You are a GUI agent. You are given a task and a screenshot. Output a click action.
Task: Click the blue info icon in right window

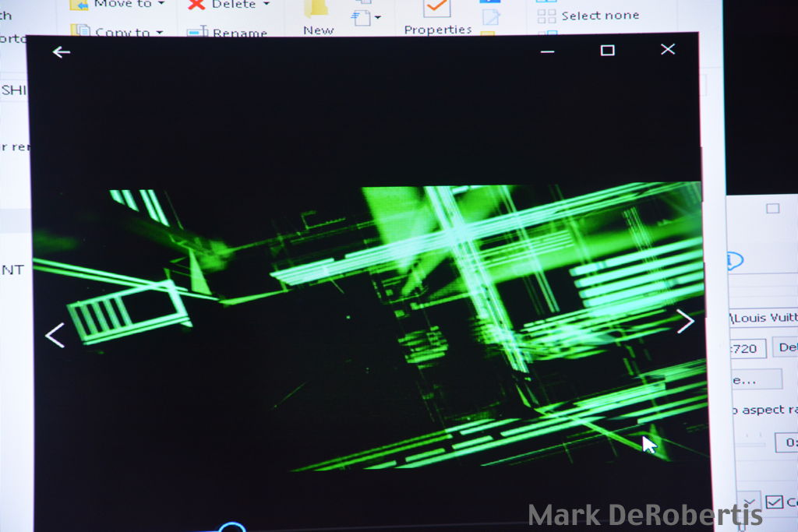734,261
